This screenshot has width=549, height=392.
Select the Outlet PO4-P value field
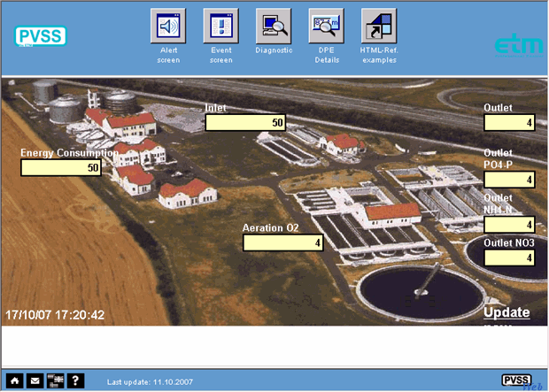coord(509,180)
